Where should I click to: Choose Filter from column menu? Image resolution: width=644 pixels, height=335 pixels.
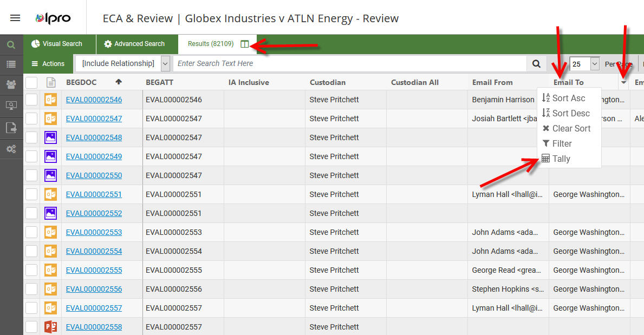pos(569,144)
